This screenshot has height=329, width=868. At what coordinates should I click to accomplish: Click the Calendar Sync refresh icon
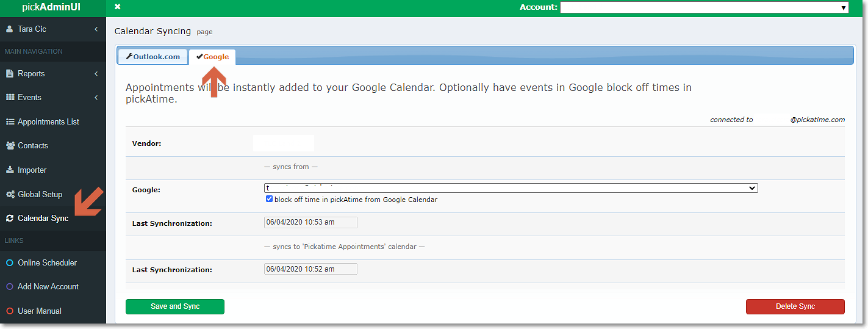point(10,219)
